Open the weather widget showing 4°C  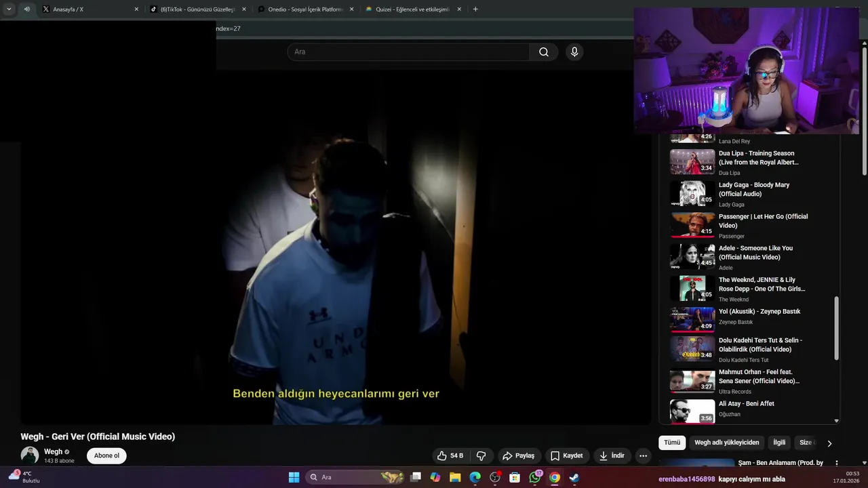tap(23, 477)
